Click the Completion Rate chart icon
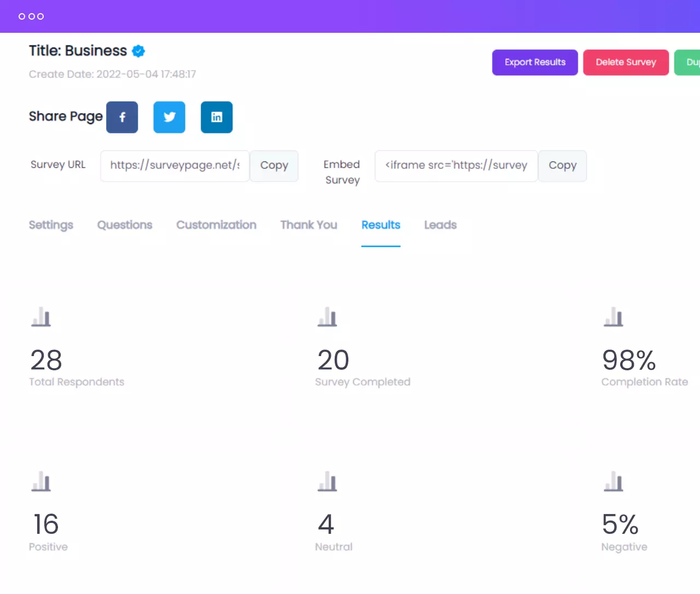Screen dimensions: 700x594 (613, 317)
